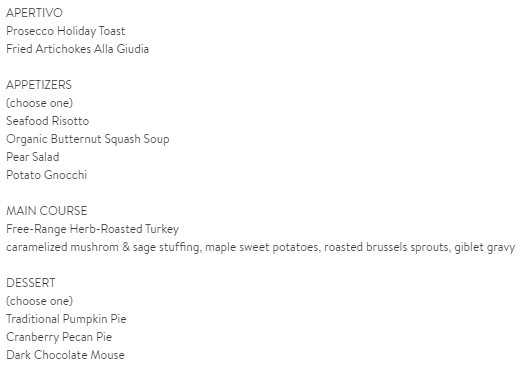Image resolution: width=519 pixels, height=370 pixels.
Task: Click 'maple sweet potatoes' in turkey description
Action: pyautogui.click(x=261, y=247)
